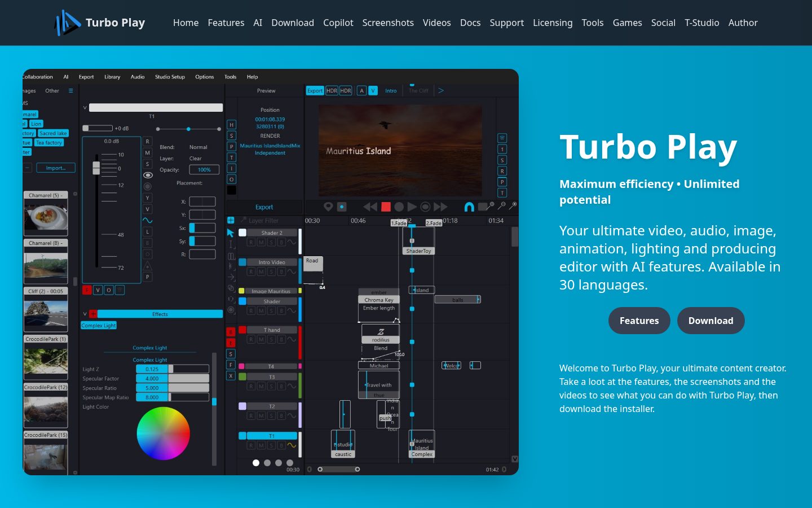Collapse the V expander beside the white title bar
Viewport: 812px width, 508px height.
coord(85,107)
